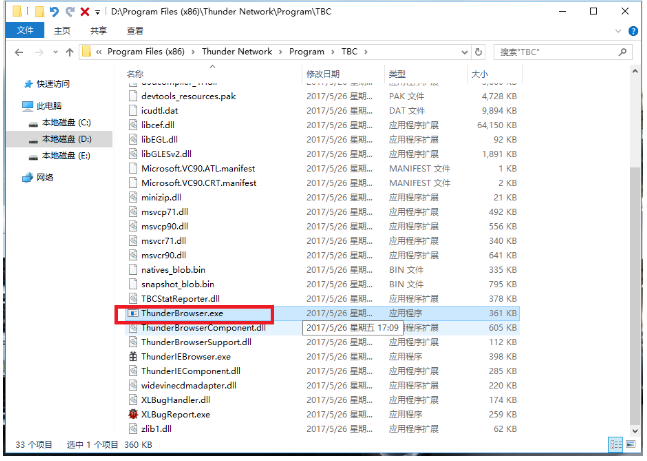Select 网络 in navigation pane
Image resolution: width=647 pixels, height=461 pixels.
click(45, 177)
